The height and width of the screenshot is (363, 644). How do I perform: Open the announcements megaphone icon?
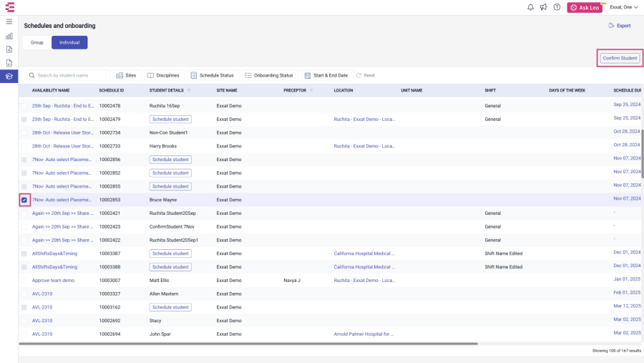(x=543, y=7)
